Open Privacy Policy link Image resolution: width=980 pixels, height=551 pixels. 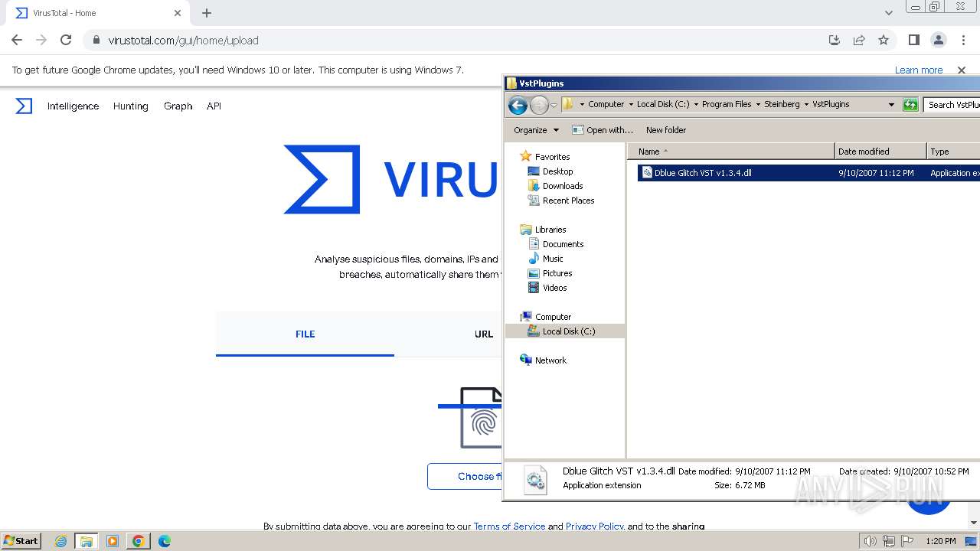point(595,526)
